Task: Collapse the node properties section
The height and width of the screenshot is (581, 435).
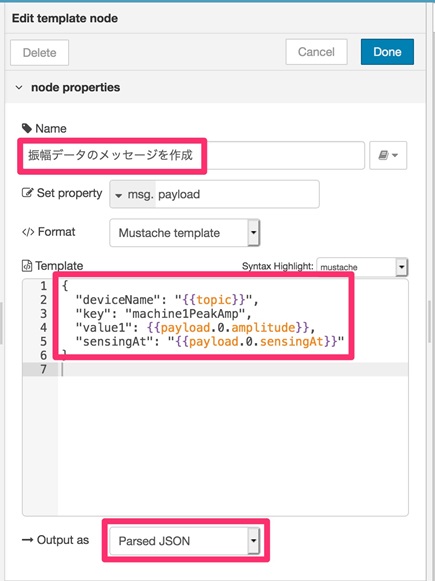Action: (x=19, y=88)
